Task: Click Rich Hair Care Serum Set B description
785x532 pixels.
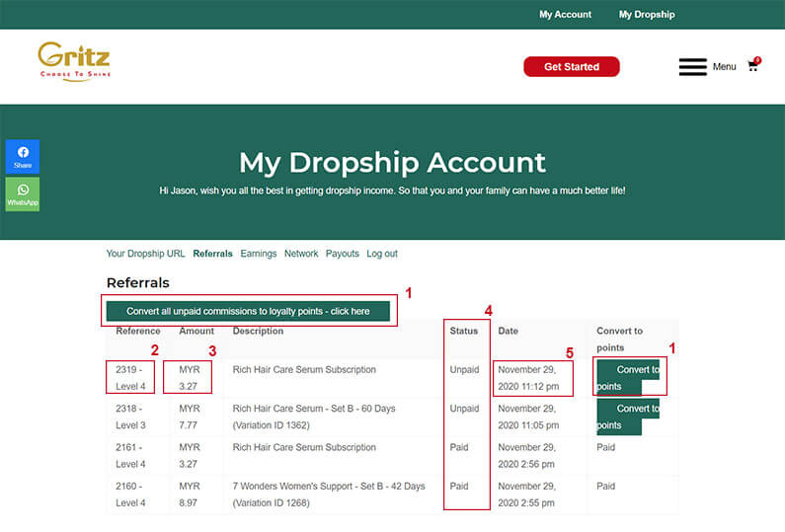Action: (x=314, y=417)
